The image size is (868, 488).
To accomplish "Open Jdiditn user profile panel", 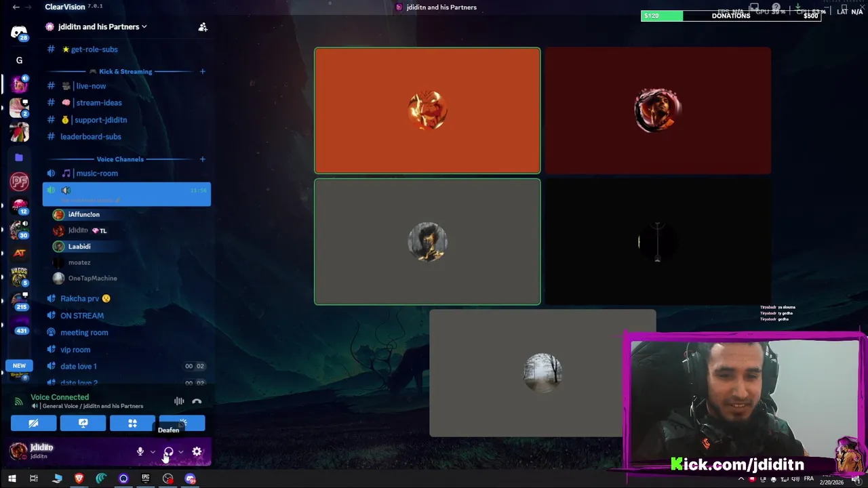I will tap(41, 451).
